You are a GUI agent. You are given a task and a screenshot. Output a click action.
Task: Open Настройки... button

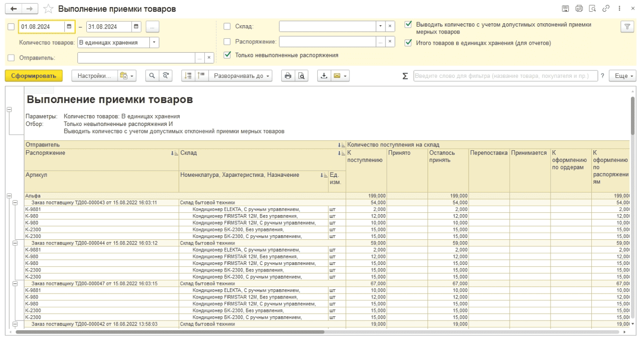pyautogui.click(x=94, y=76)
